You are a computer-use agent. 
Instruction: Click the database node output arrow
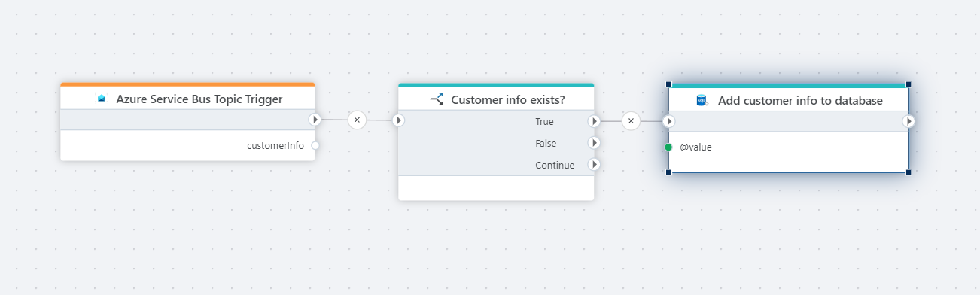909,121
